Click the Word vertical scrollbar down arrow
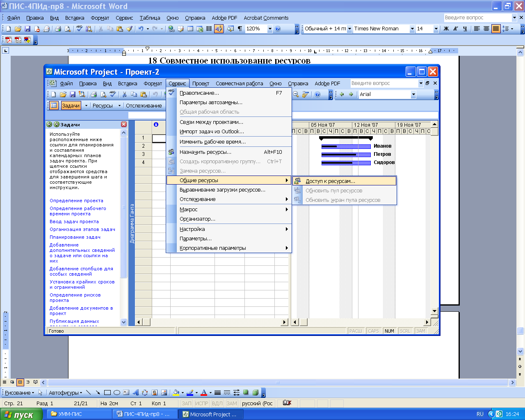The width and height of the screenshot is (525, 420). tap(520, 351)
